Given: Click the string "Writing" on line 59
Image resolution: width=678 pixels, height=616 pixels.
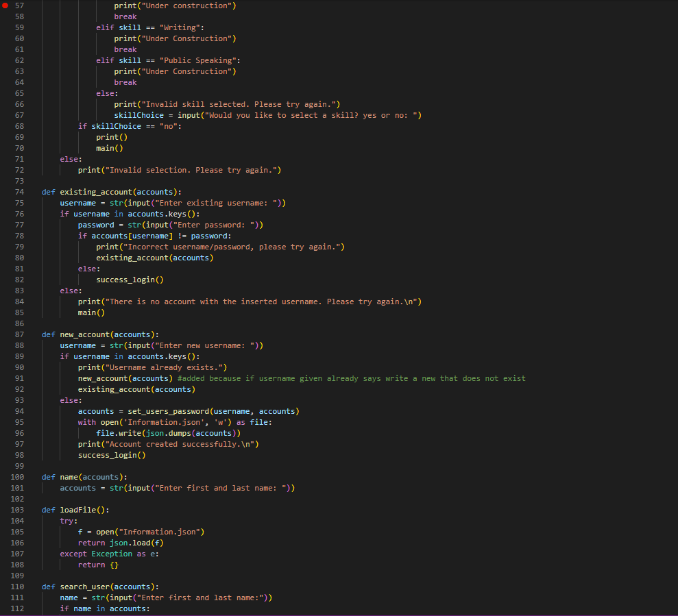Looking at the screenshot, I should (x=180, y=27).
